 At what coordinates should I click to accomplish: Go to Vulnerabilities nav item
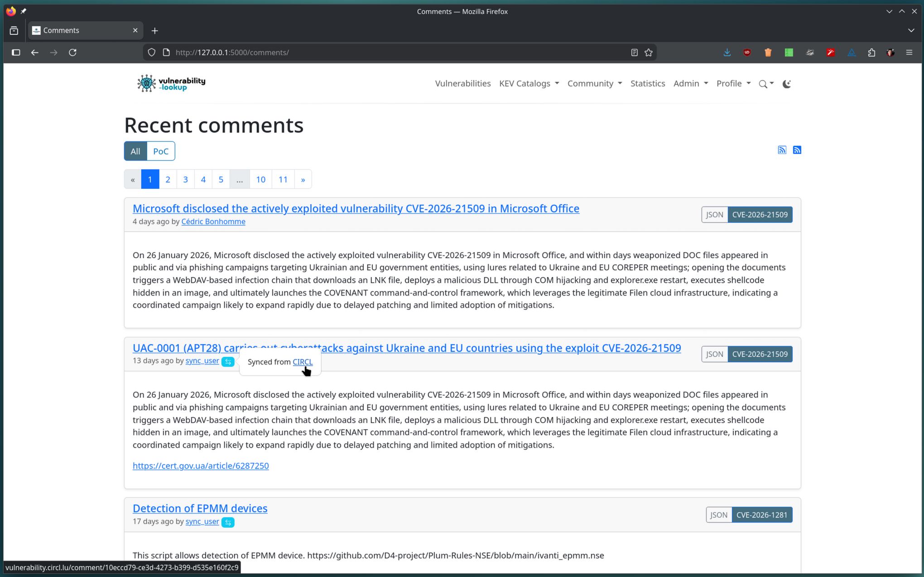[x=462, y=83]
